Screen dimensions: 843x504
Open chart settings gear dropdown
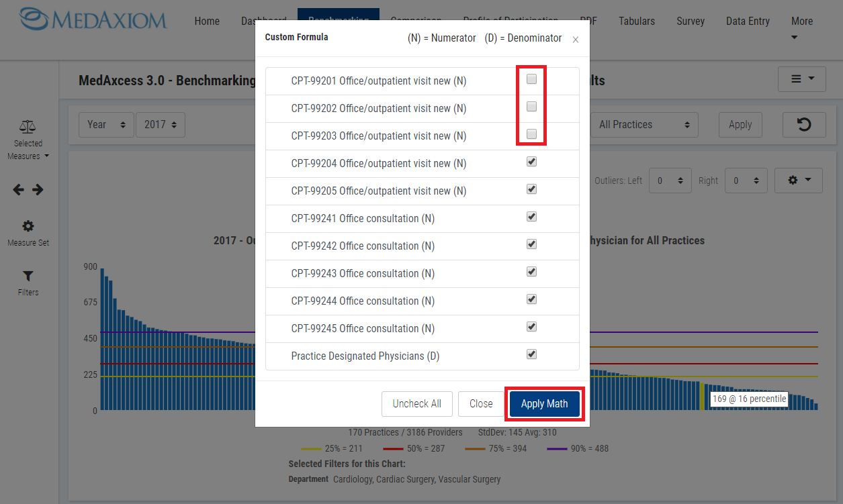(798, 181)
